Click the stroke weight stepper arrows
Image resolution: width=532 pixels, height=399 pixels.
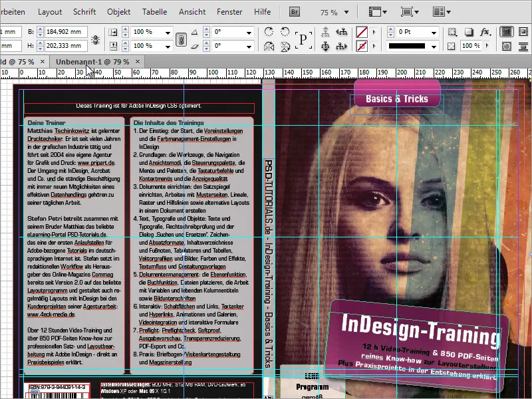pos(391,32)
